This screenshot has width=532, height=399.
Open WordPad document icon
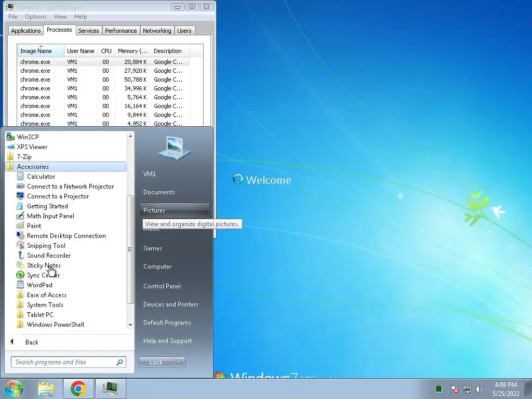tap(20, 285)
